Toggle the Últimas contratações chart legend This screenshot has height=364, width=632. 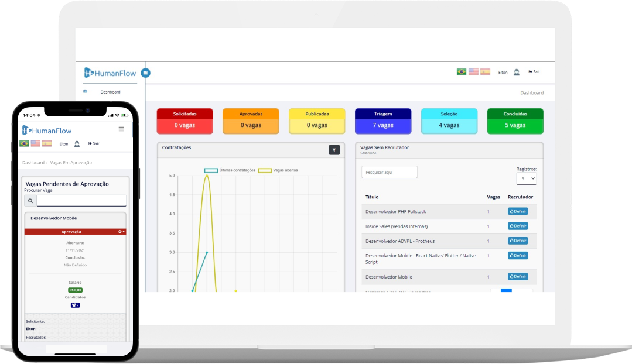[230, 170]
